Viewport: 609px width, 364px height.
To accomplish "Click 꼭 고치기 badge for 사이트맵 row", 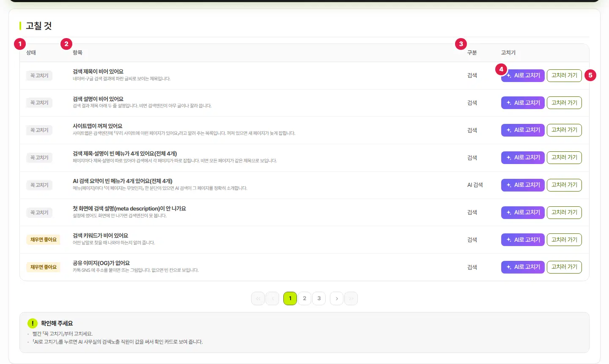I will pos(39,130).
